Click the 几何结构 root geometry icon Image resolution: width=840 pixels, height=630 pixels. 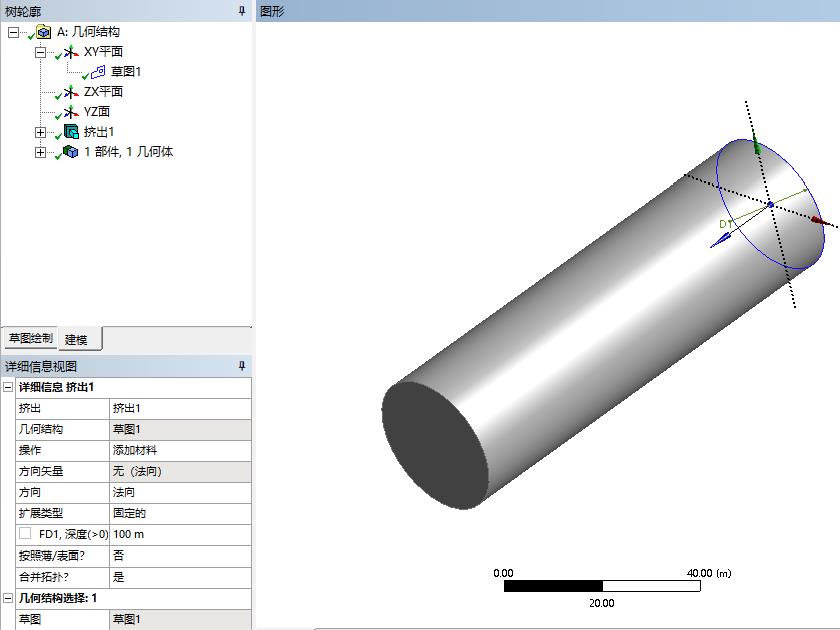coord(45,32)
